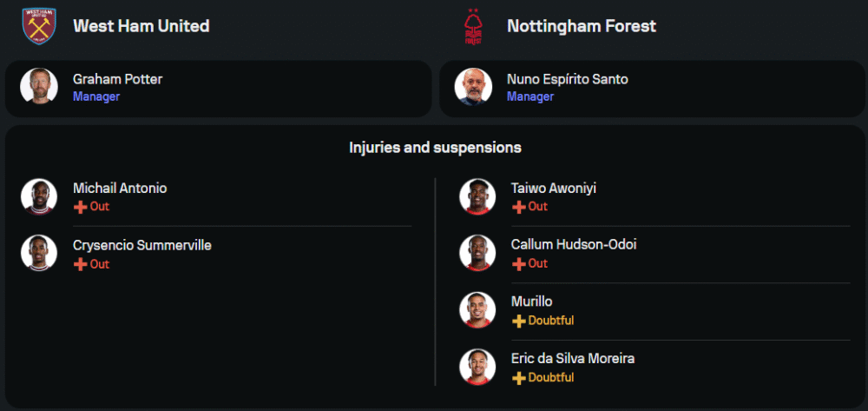Viewport: 868px width, 411px height.
Task: Click Murillo's yellow doubtful cross icon
Action: tap(519, 321)
